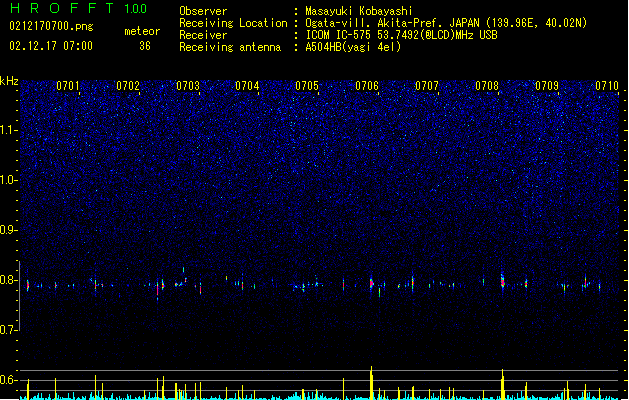Click the 0703 time marker
This screenshot has height=400, width=629.
click(188, 86)
